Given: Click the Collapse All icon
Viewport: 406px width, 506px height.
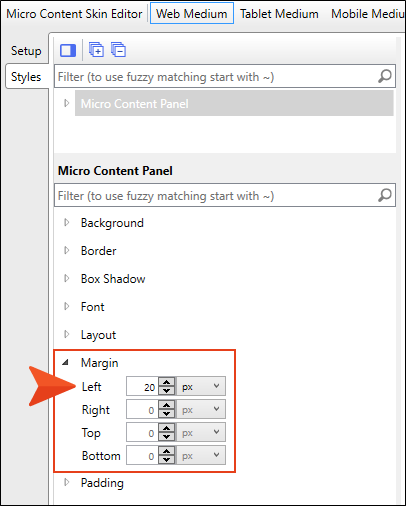Looking at the screenshot, I should (118, 50).
